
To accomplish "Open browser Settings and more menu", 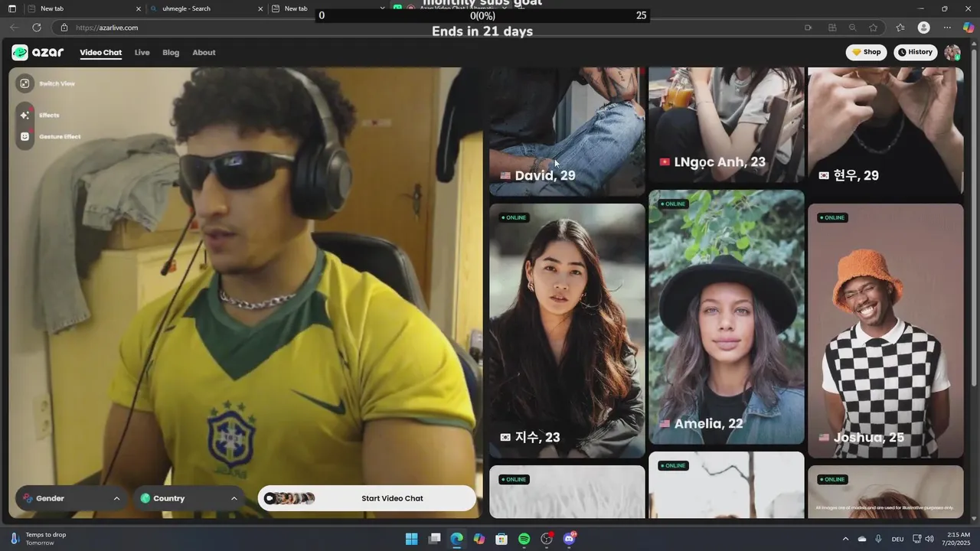I will (x=947, y=28).
